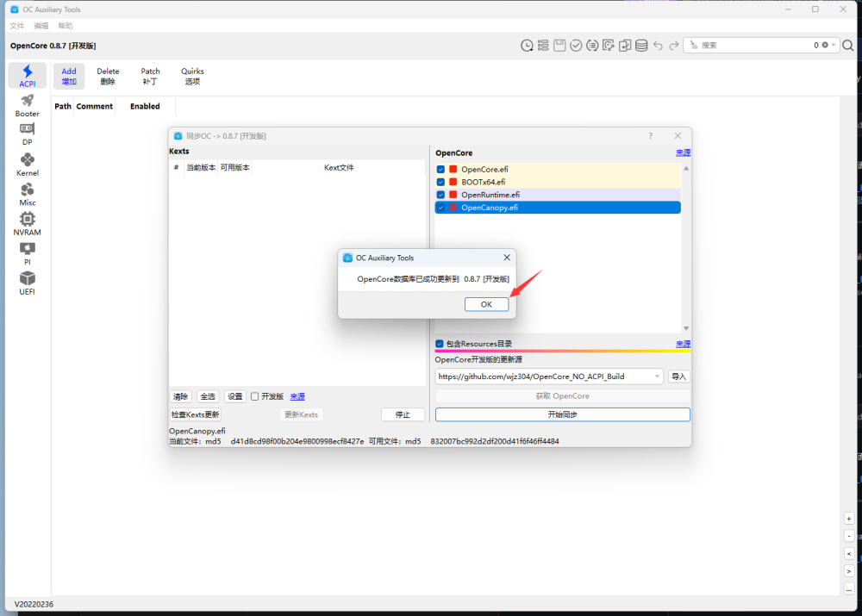Open the search history dropdown arrow
Viewport: 862px width, 616px height.
click(x=834, y=45)
